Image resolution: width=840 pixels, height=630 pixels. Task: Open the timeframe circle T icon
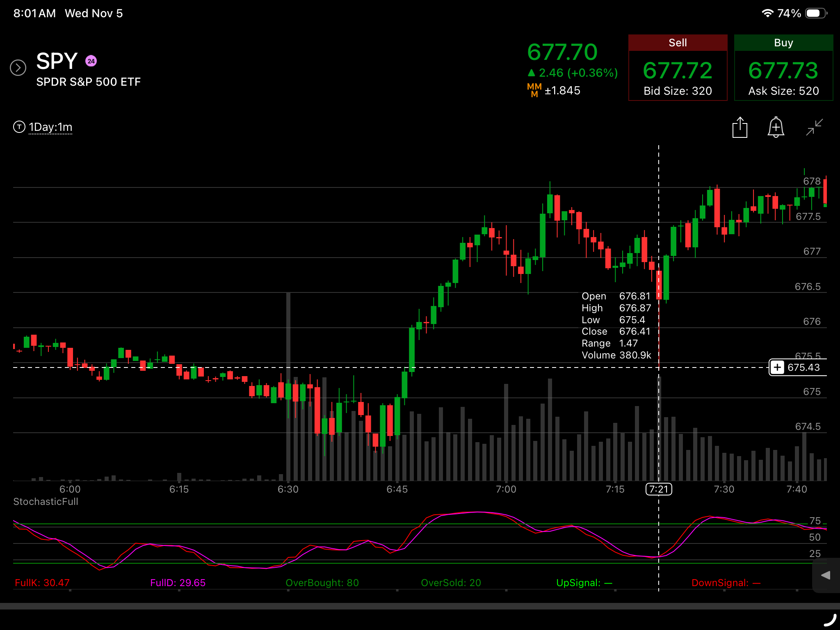pyautogui.click(x=19, y=127)
